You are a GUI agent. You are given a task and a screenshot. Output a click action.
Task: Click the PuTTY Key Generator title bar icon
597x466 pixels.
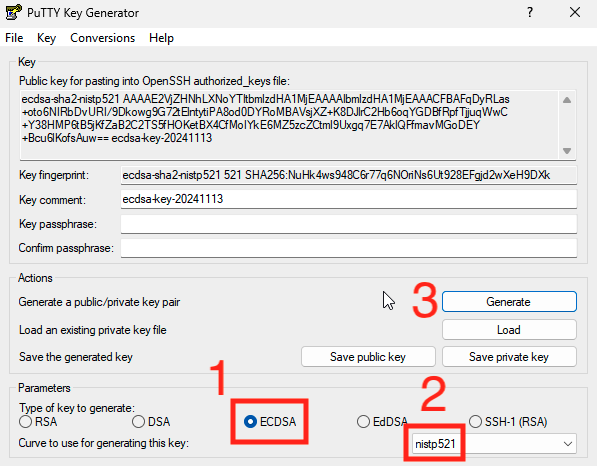[x=14, y=13]
